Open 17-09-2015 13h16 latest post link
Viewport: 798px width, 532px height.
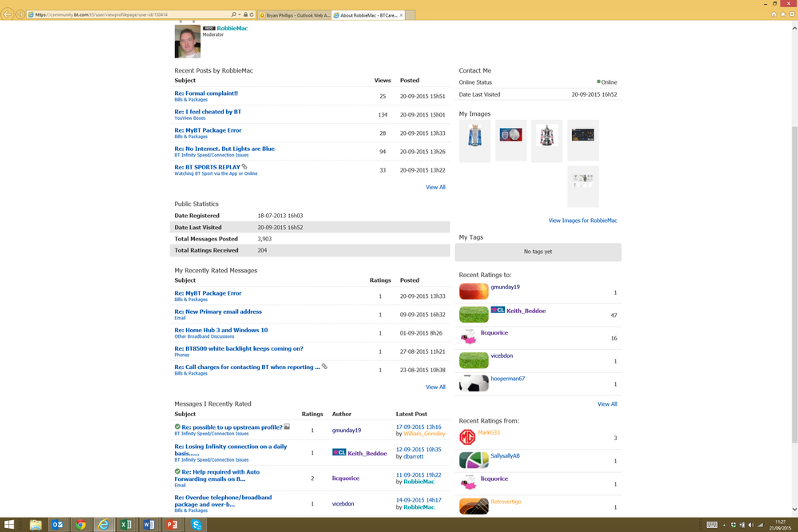[419, 427]
